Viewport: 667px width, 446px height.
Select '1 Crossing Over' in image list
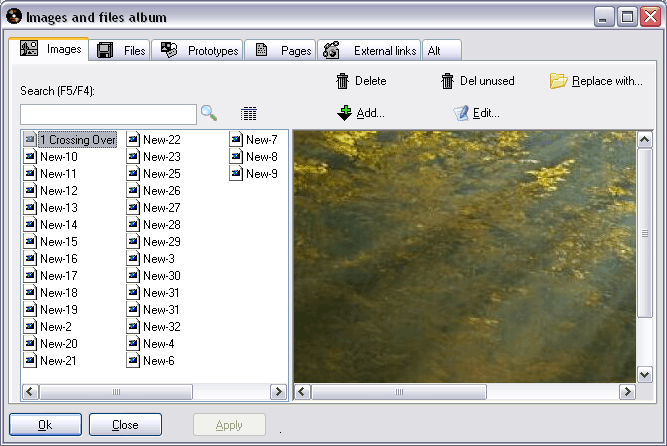click(x=77, y=140)
